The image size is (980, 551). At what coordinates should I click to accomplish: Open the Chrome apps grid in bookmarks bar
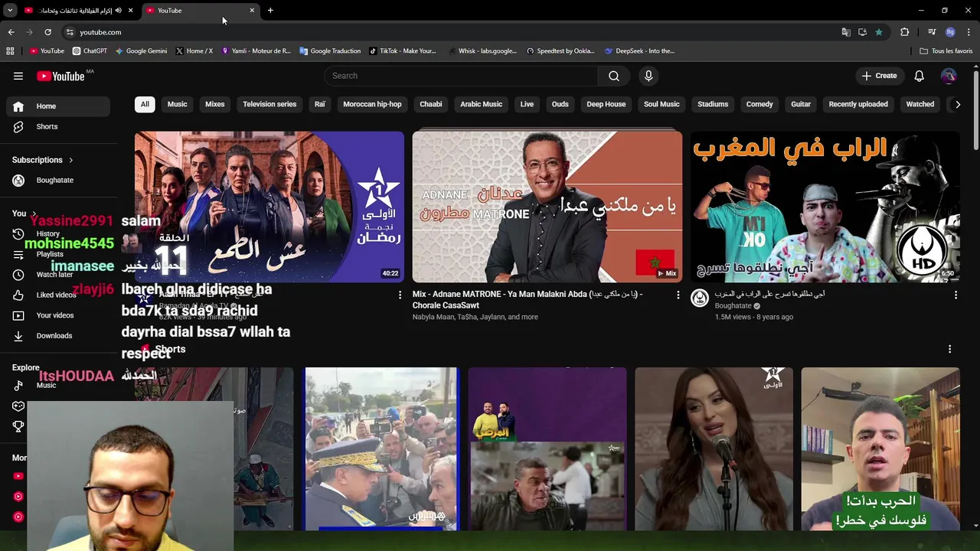click(x=10, y=51)
